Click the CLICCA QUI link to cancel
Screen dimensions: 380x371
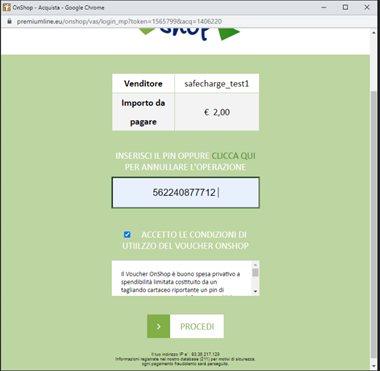pos(234,156)
